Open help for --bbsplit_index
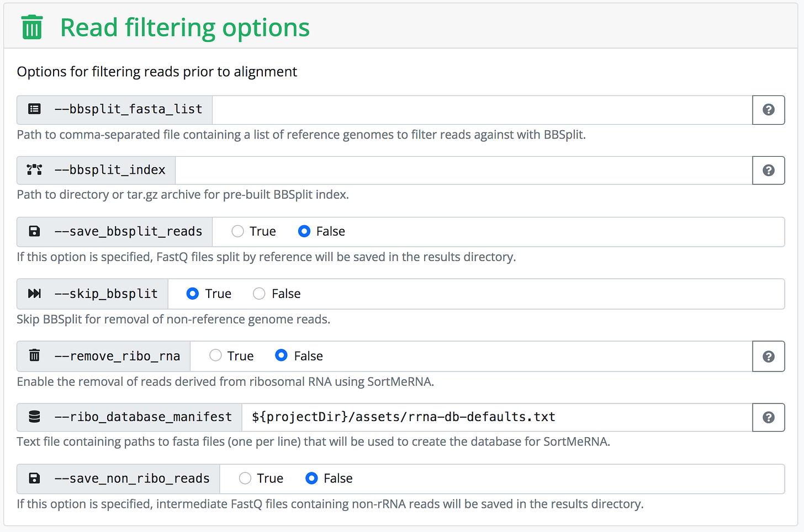Image resolution: width=804 pixels, height=532 pixels. tap(769, 170)
